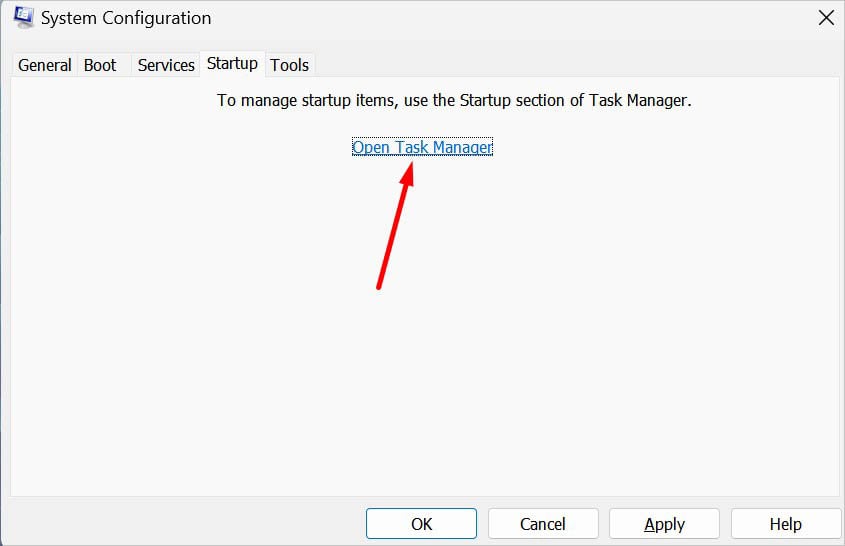Open Task Manager via the link
Screen dimensions: 845x546
422,147
